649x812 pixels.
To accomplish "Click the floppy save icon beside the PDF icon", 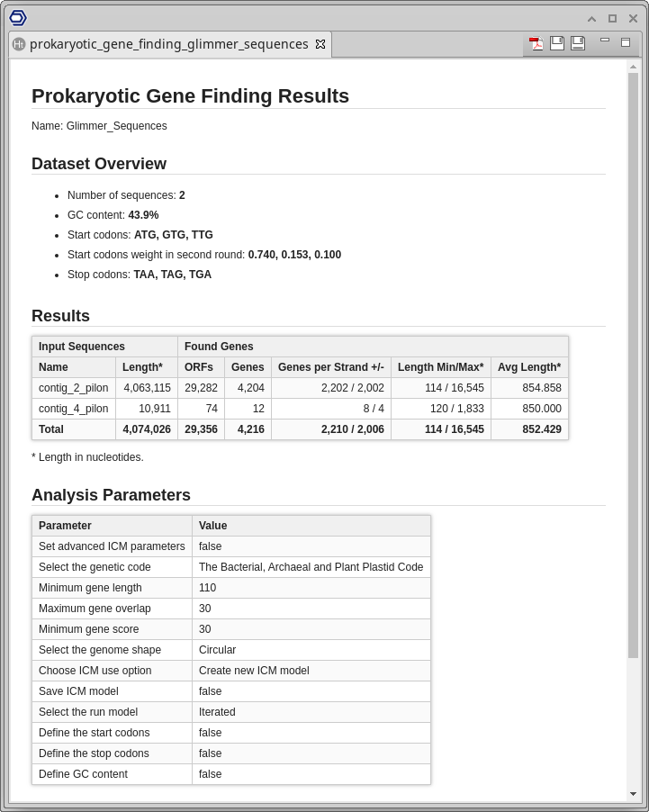I will (x=557, y=43).
